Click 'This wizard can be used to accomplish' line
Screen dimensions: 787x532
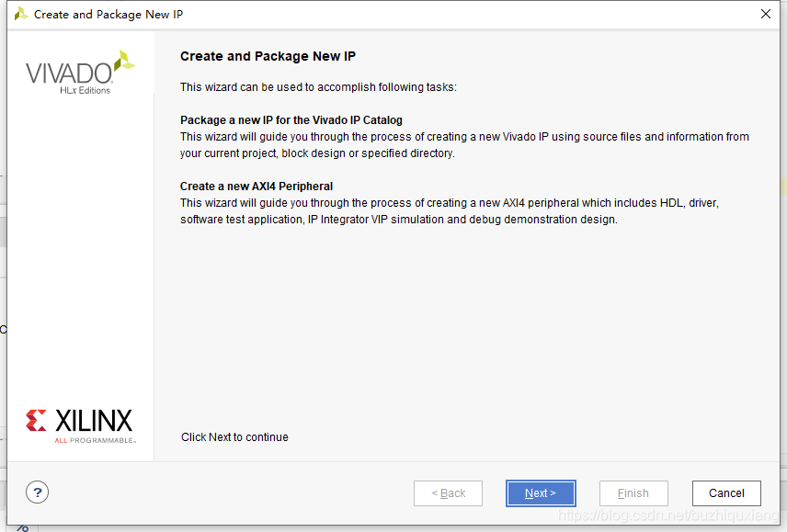tap(318, 87)
